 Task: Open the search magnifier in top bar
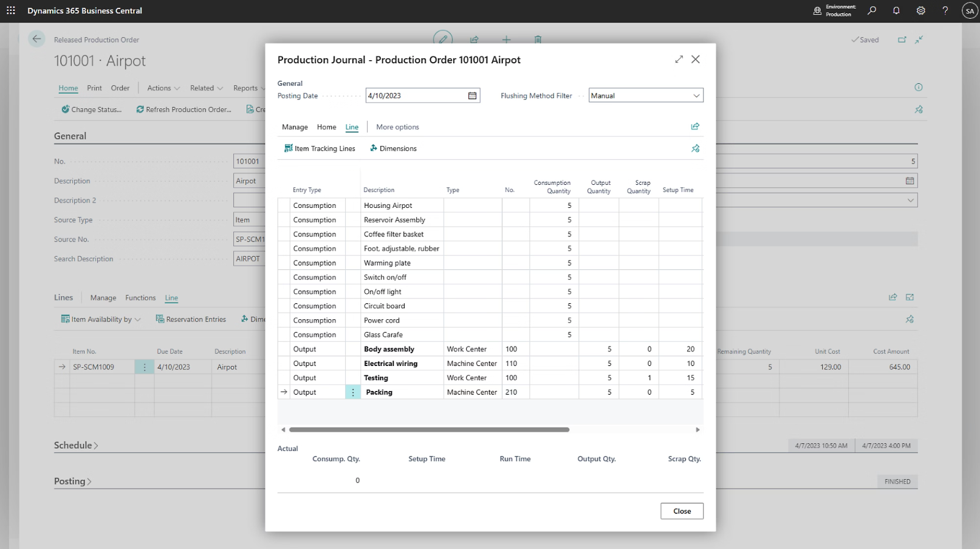(x=872, y=10)
